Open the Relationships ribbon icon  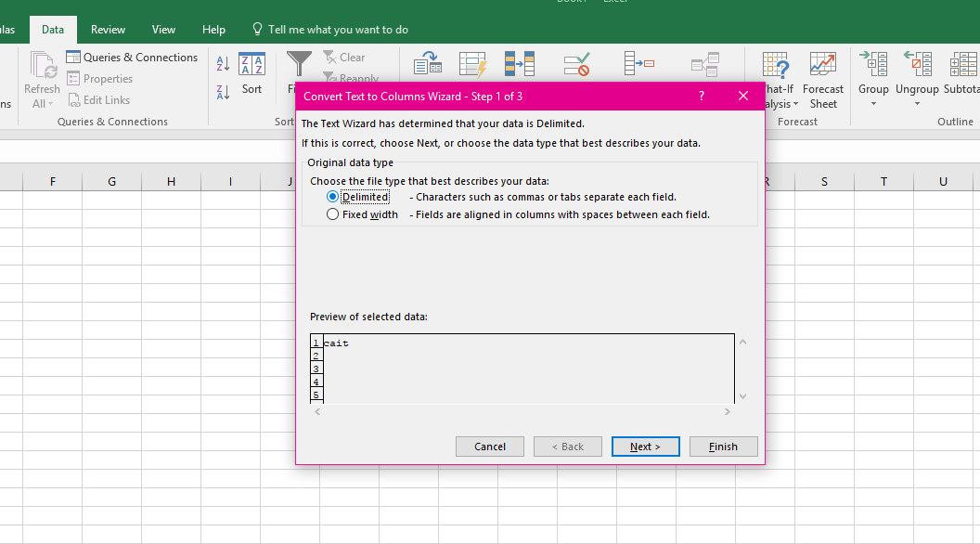(705, 64)
